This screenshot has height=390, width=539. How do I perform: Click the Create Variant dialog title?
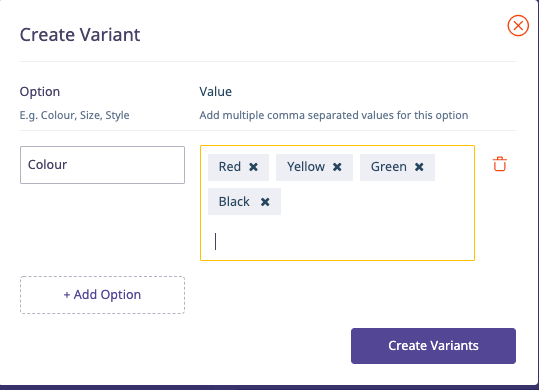80,35
